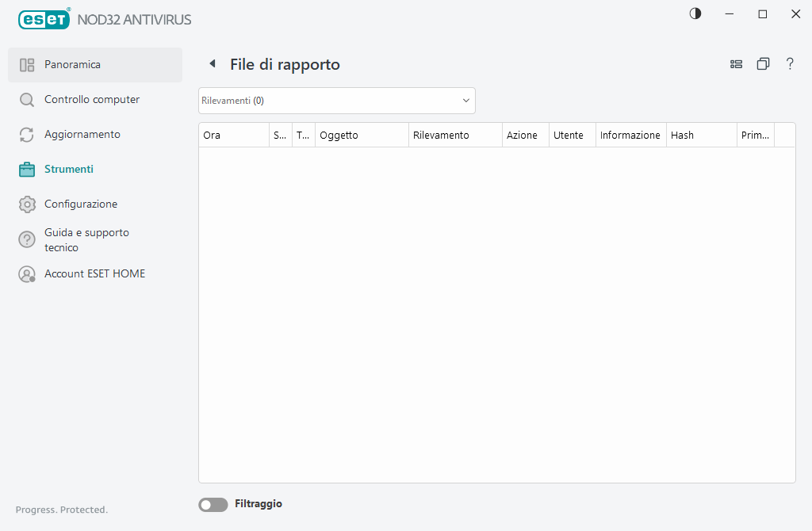Click the Hash column header
This screenshot has width=812, height=531.
(701, 136)
